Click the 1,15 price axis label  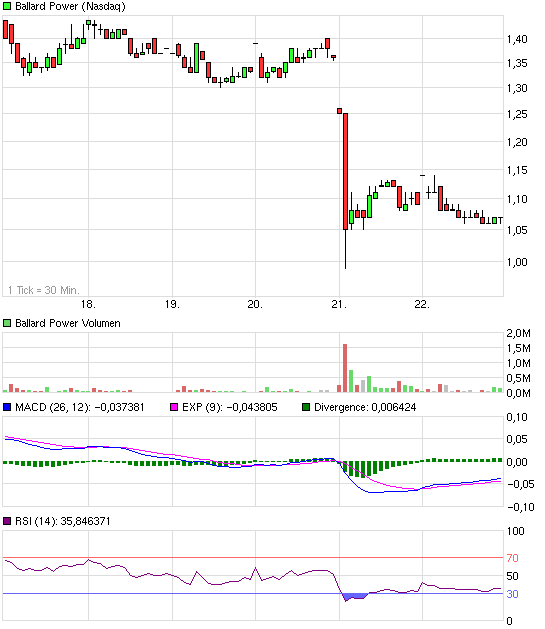click(x=517, y=170)
